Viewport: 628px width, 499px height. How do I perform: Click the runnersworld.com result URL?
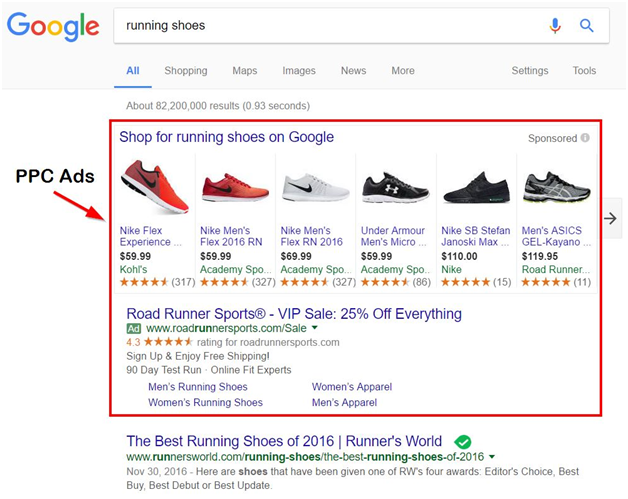tap(305, 457)
